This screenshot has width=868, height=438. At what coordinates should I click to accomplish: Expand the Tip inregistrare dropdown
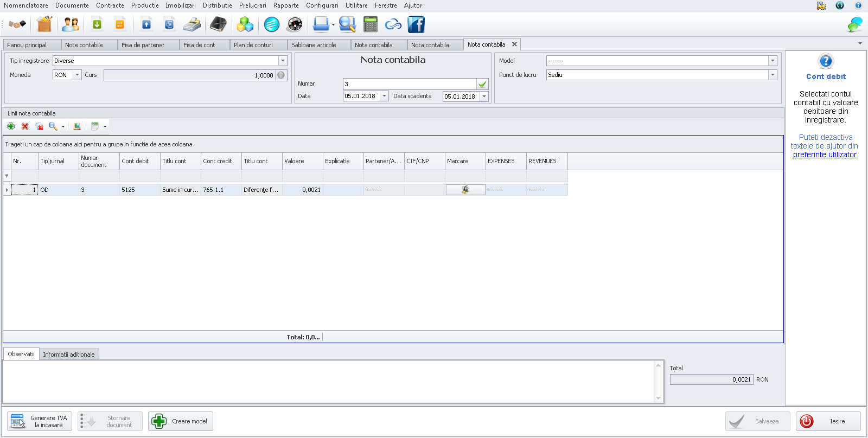(283, 61)
